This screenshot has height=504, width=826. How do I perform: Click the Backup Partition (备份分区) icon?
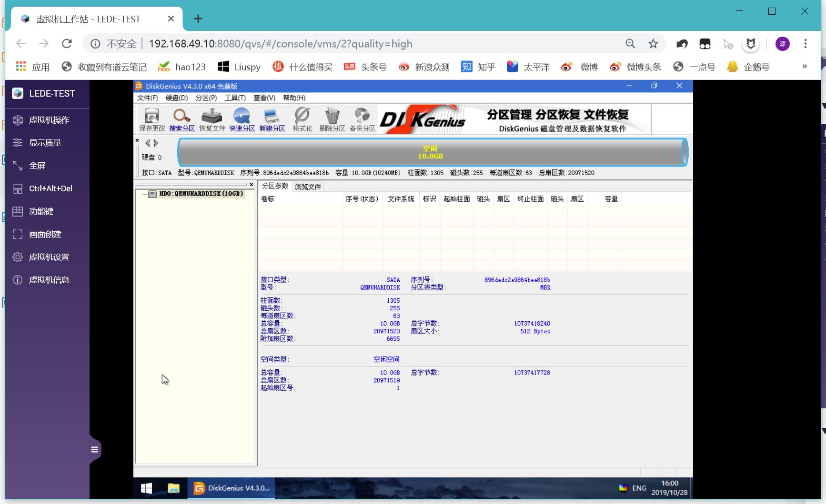pyautogui.click(x=363, y=119)
